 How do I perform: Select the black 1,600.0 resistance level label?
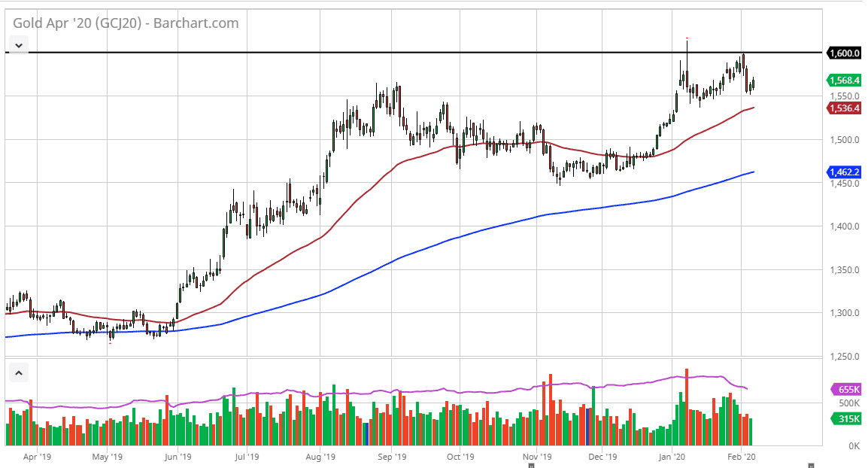click(845, 53)
